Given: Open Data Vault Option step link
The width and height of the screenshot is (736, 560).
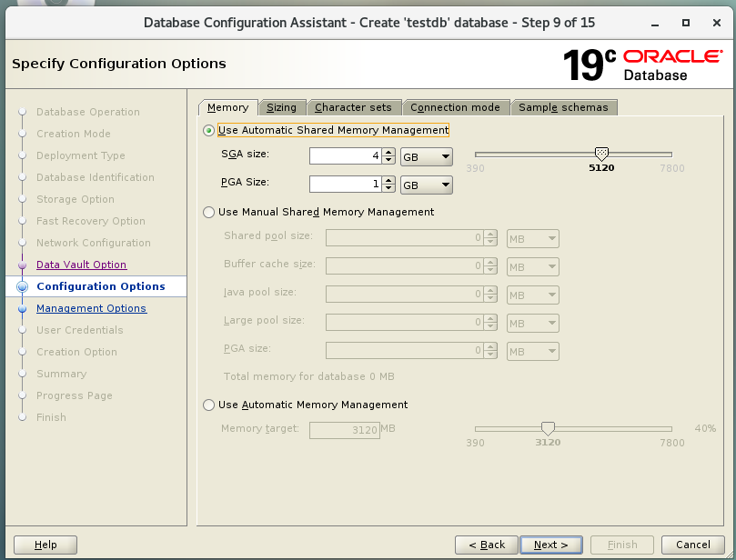Looking at the screenshot, I should point(81,265).
